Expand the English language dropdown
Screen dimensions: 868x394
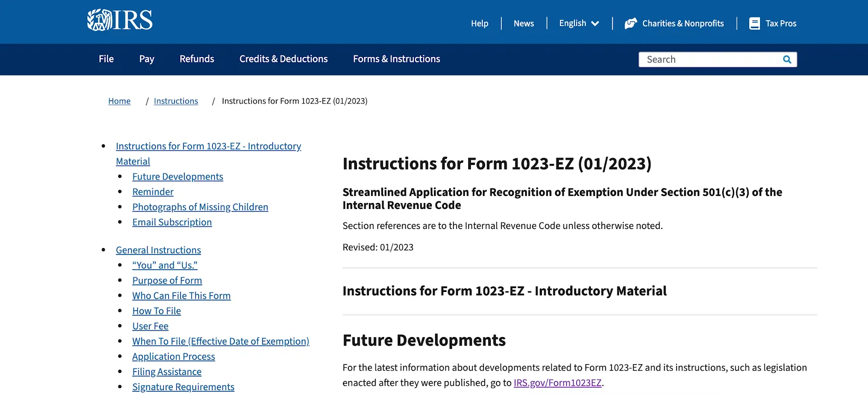579,23
